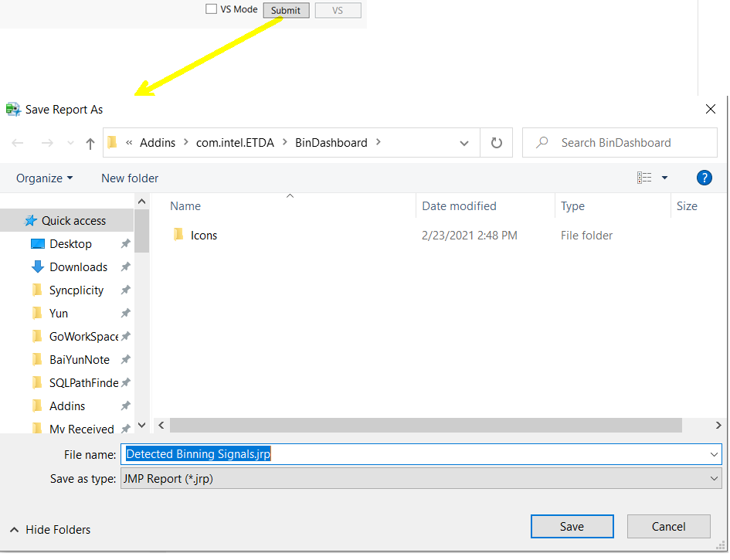Go up one folder level
The width and height of the screenshot is (730, 560).
(90, 144)
